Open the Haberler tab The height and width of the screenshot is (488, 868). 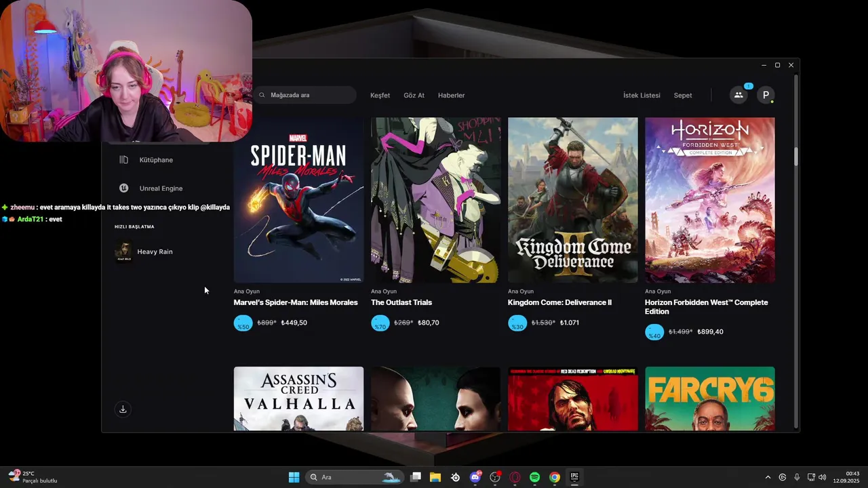click(451, 96)
